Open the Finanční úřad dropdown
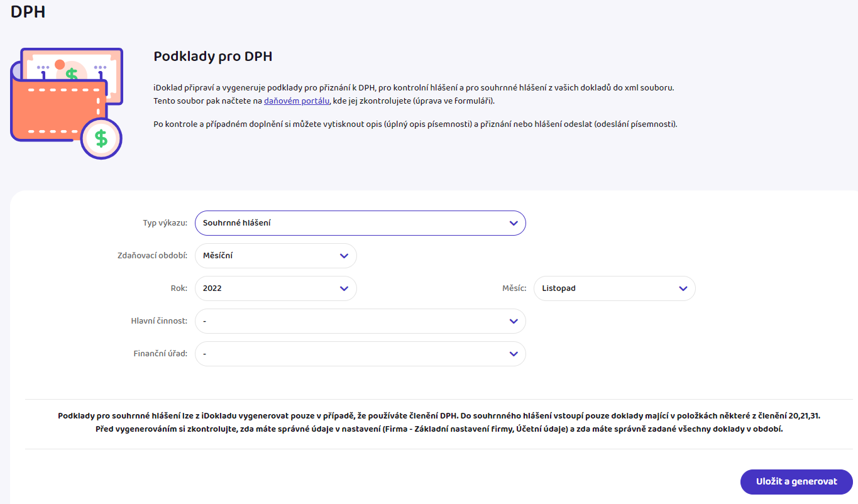Viewport: 858px width, 504px height. (360, 354)
